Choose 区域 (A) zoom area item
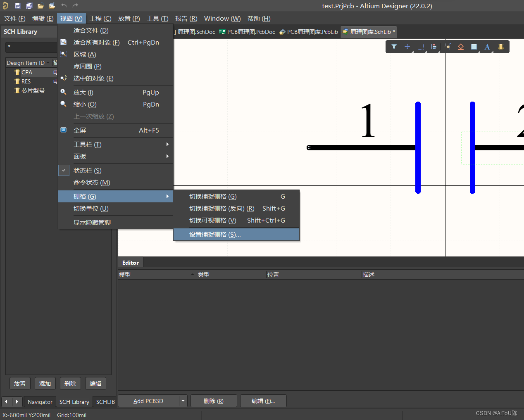This screenshot has width=524, height=420. [115, 55]
